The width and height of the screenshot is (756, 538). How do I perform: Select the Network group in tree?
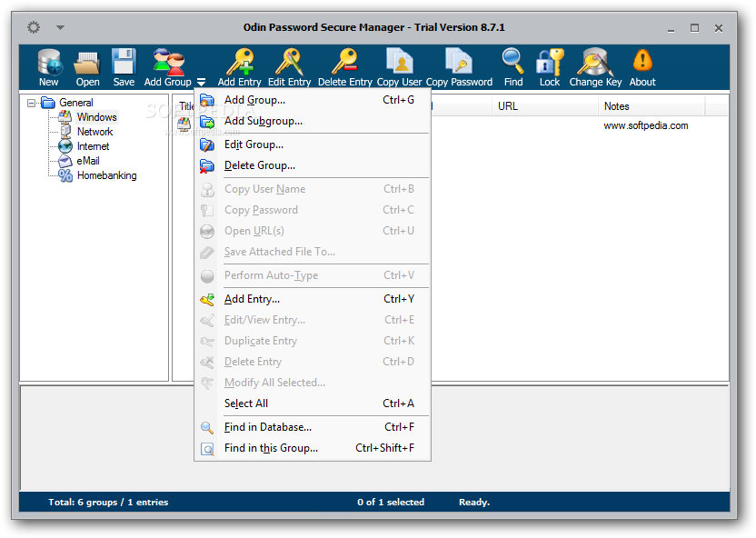pyautogui.click(x=95, y=132)
